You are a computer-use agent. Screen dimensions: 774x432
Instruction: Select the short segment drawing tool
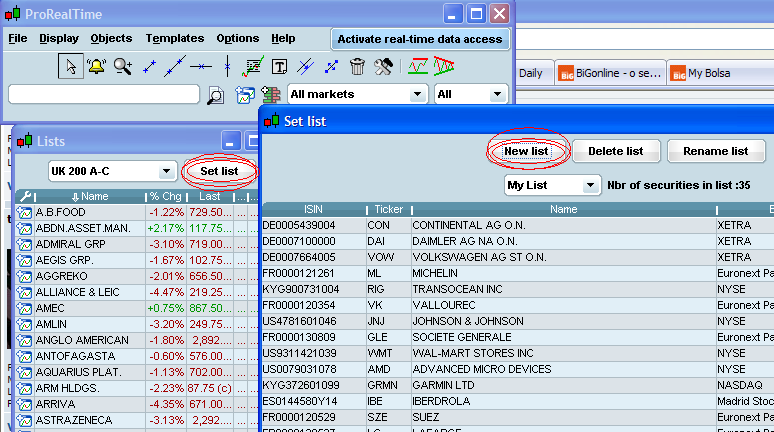pyautogui.click(x=149, y=67)
